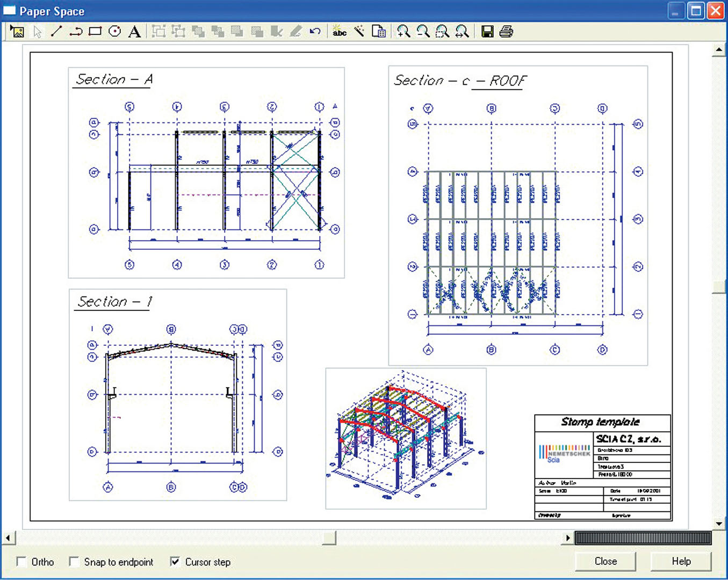728x580 pixels.
Task: Click the Help button
Action: (x=681, y=561)
